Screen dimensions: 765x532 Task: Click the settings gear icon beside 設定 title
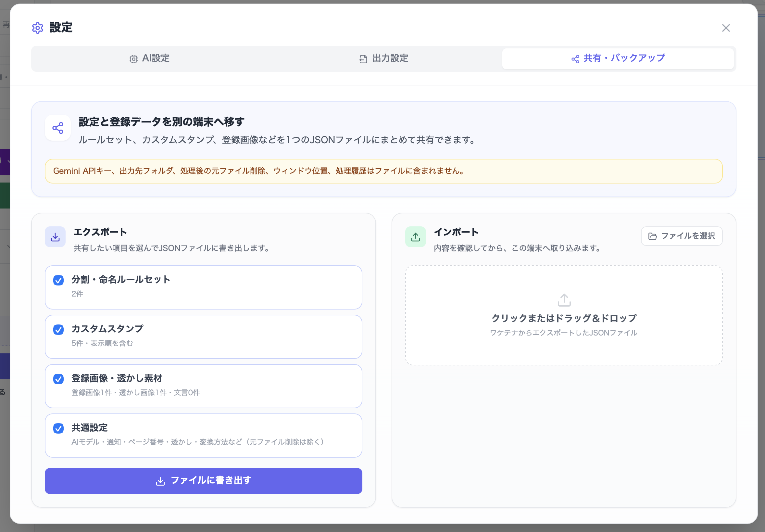coord(38,28)
